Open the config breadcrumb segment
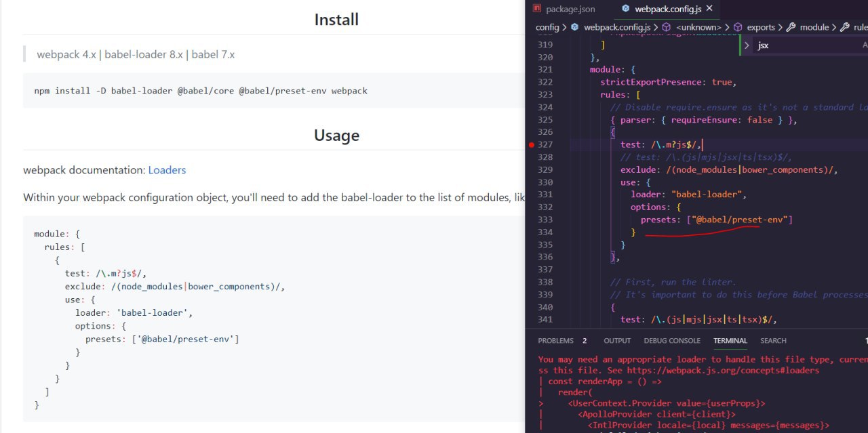This screenshot has width=868, height=433. click(x=547, y=27)
